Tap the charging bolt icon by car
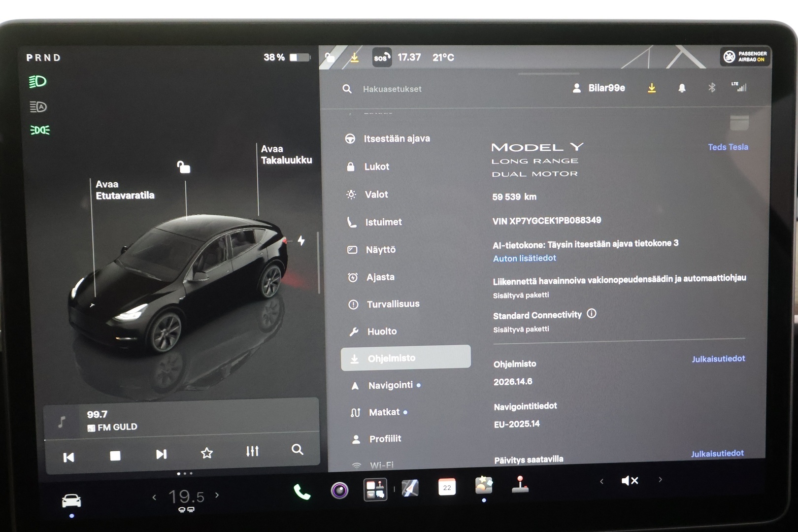798x532 pixels. (x=301, y=240)
